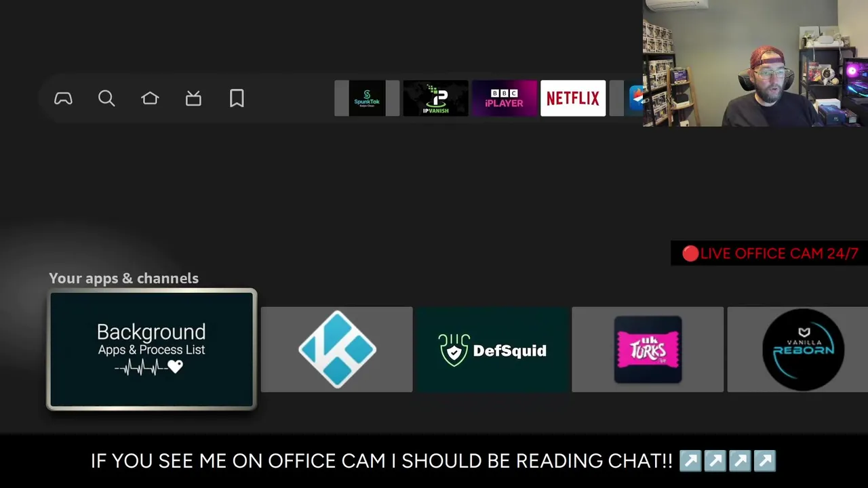
Task: Select the Your apps & channels heading
Action: pyautogui.click(x=123, y=279)
